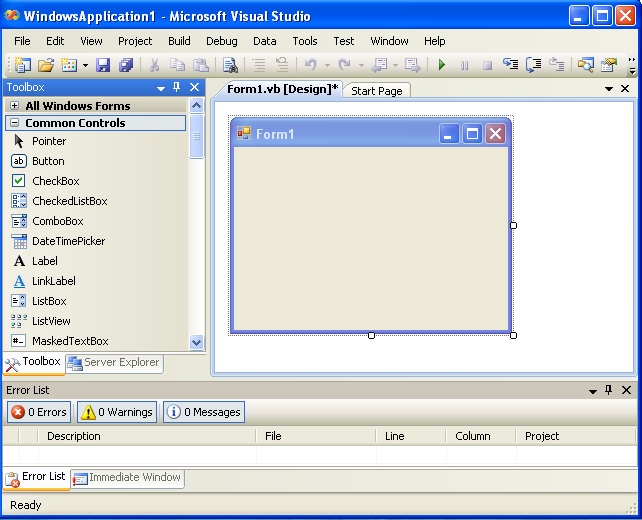Click the Navigate Backward icon
This screenshot has width=642, height=520.
point(379,65)
